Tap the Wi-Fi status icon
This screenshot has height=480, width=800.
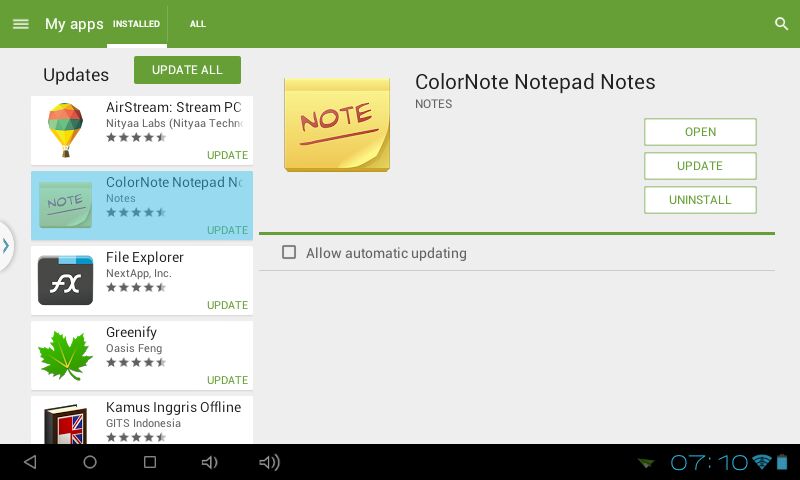[x=762, y=462]
